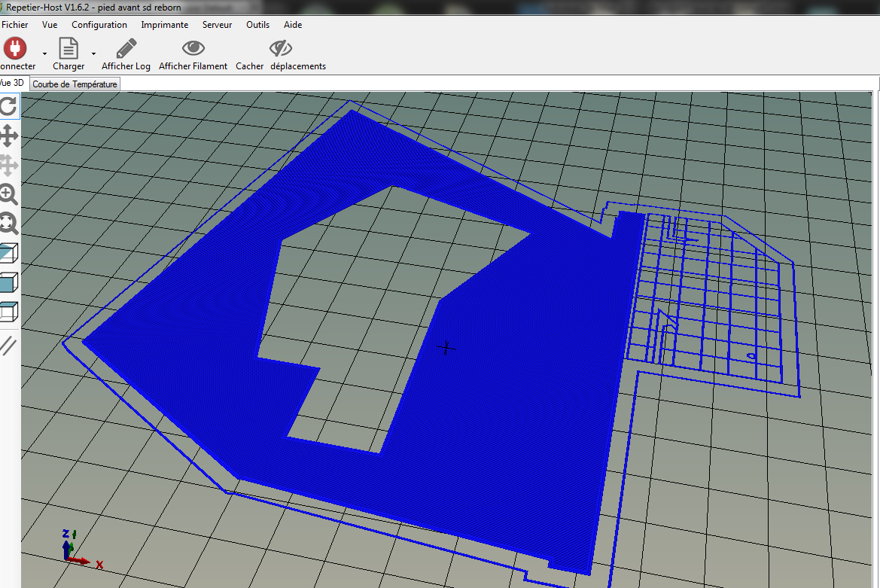Click the black crosshair marker on print
This screenshot has height=588, width=880.
tap(446, 348)
